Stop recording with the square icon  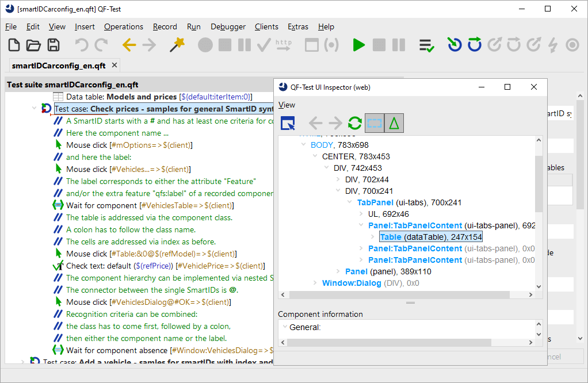(224, 45)
